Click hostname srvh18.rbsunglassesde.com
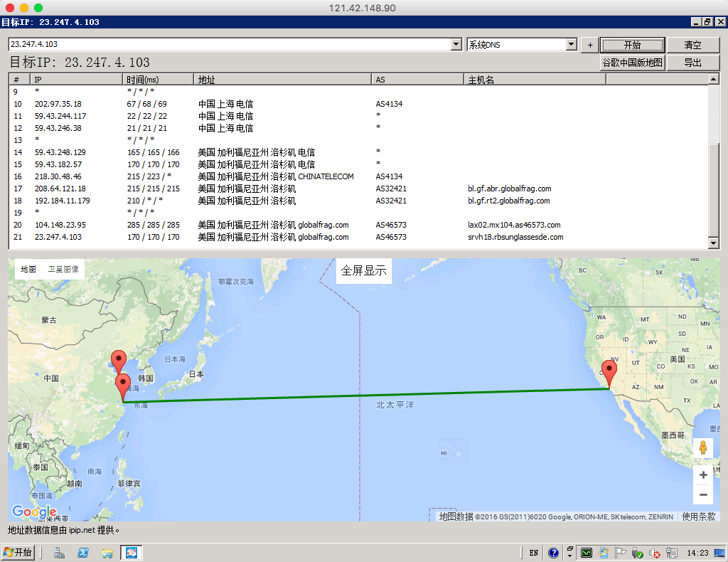 [x=515, y=237]
